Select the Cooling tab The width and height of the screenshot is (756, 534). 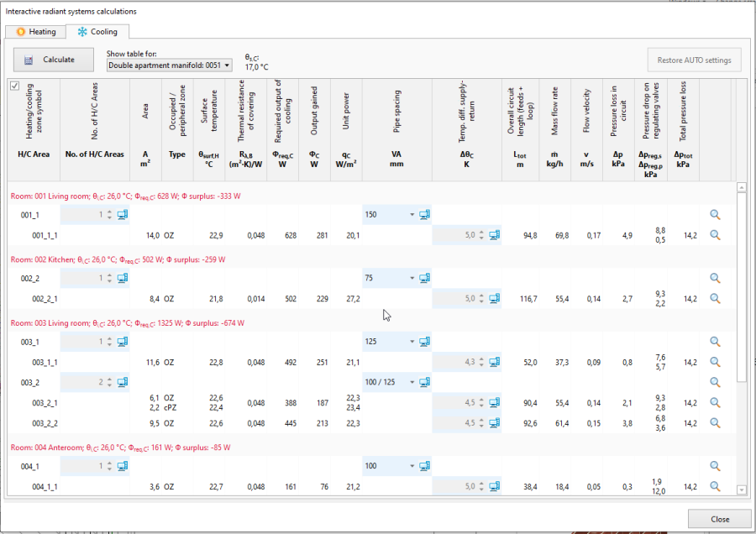tap(97, 32)
